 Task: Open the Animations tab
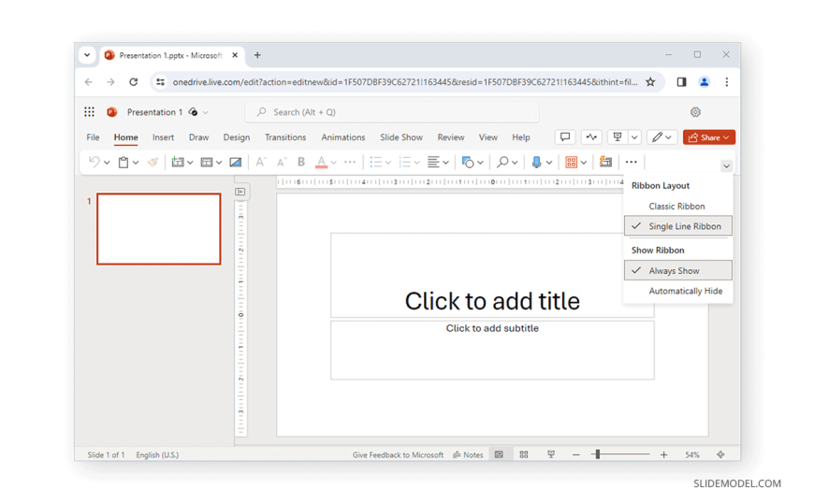pyautogui.click(x=343, y=137)
